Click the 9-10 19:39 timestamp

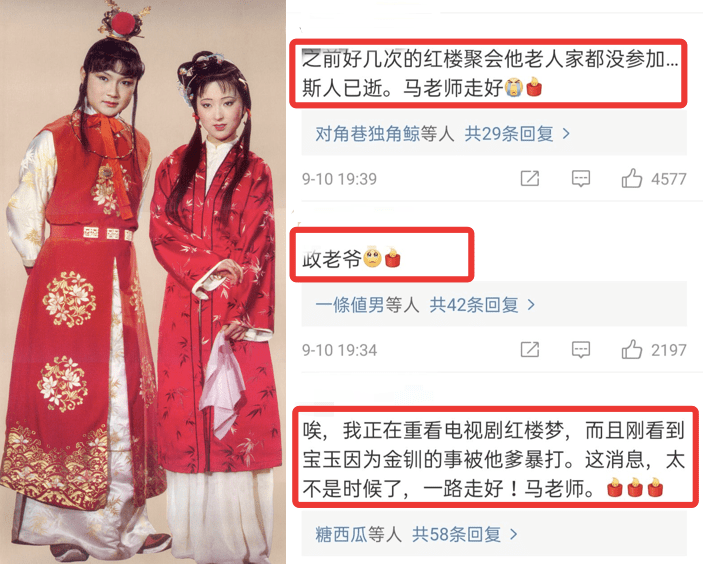(340, 179)
